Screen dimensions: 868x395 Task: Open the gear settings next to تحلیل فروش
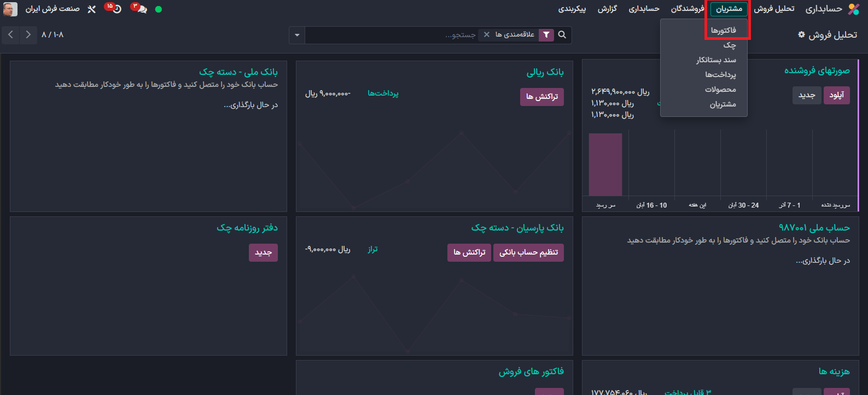[801, 34]
